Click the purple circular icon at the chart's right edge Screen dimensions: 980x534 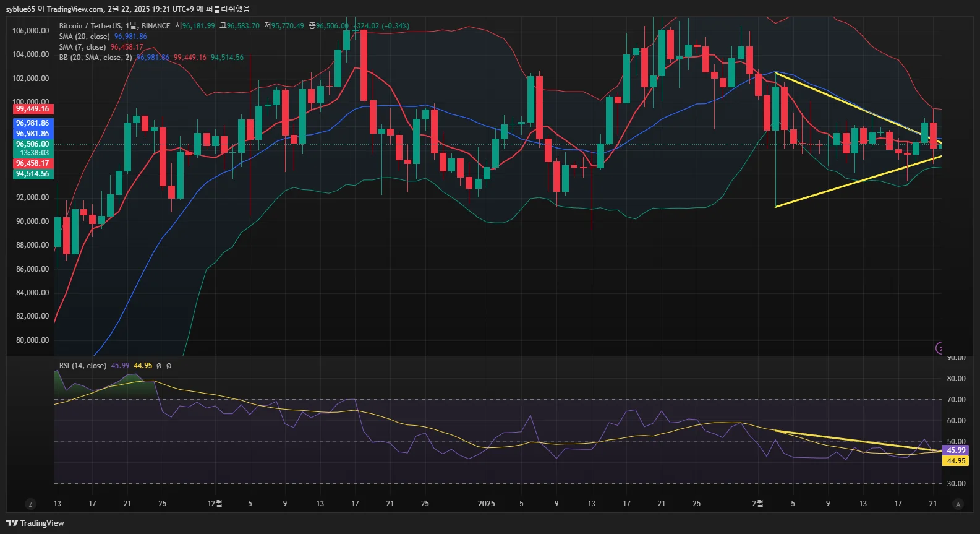(940, 348)
